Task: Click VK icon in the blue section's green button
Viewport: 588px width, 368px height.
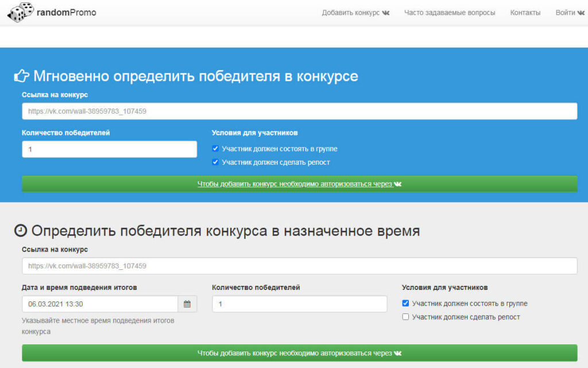Action: (398, 184)
